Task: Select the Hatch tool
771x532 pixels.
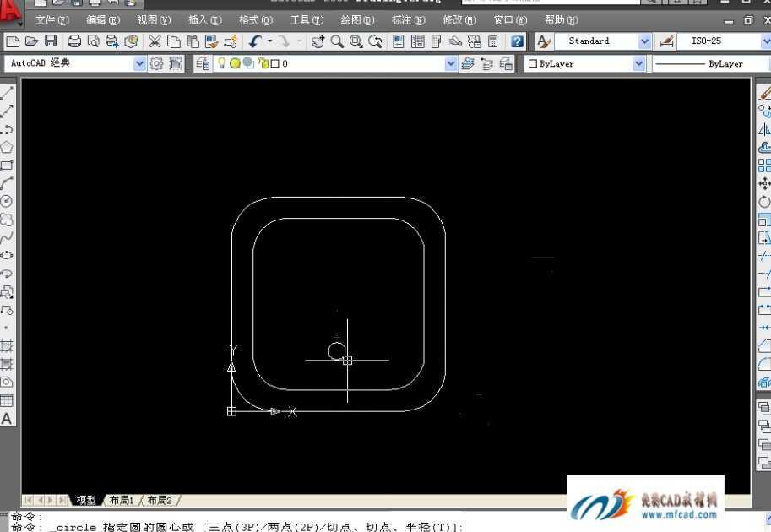Action: [x=7, y=346]
